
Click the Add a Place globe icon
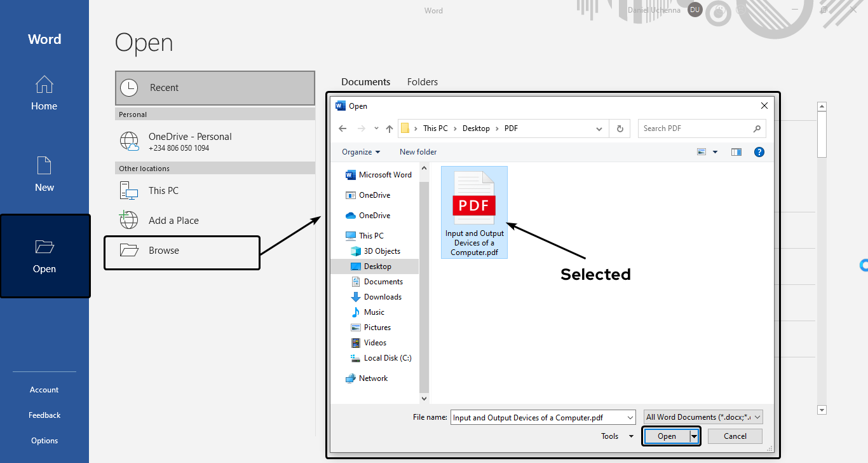[128, 220]
